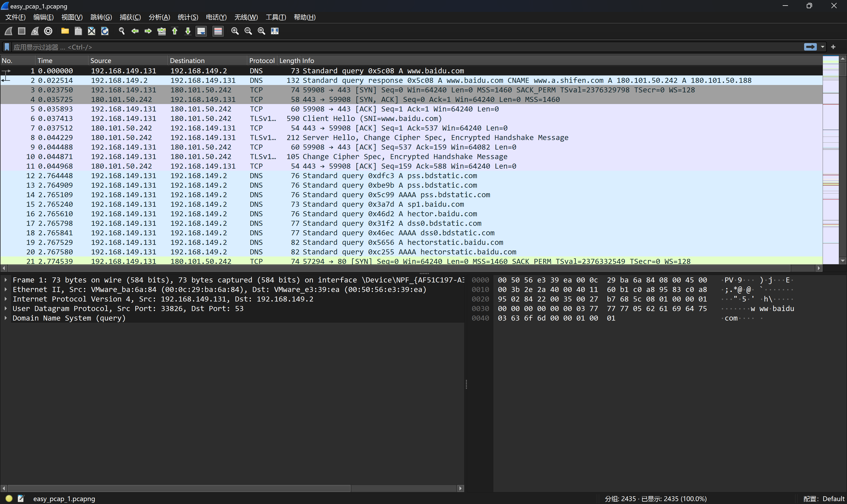Click easy_pcap_1.pcapng status bar filename
This screenshot has height=504, width=847.
click(x=64, y=498)
